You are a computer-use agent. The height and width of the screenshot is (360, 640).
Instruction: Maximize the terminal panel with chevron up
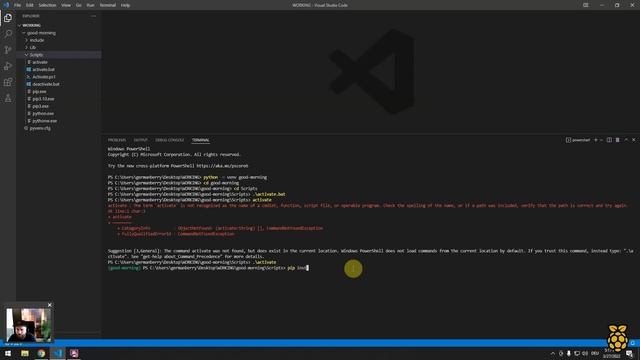coord(626,140)
